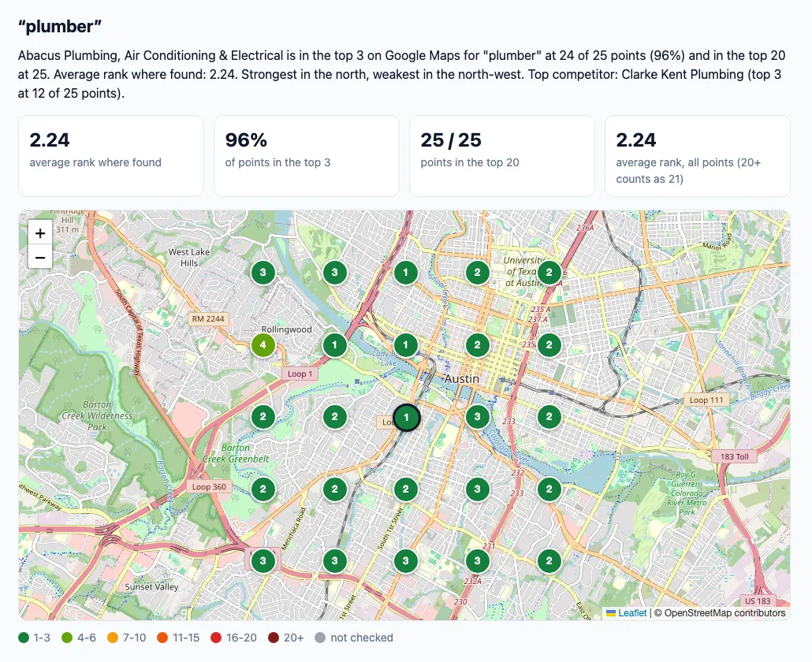812x662 pixels.
Task: Click the '96%' top 3 stat card
Action: [x=307, y=156]
